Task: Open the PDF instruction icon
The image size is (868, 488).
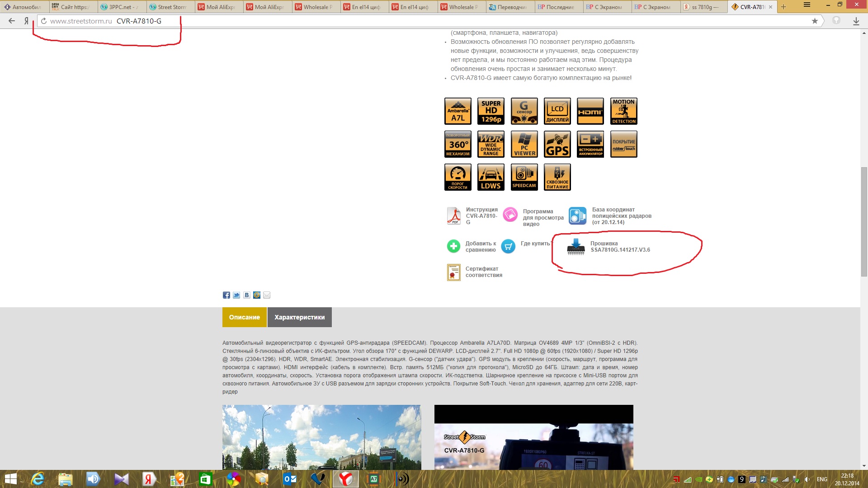Action: 454,216
